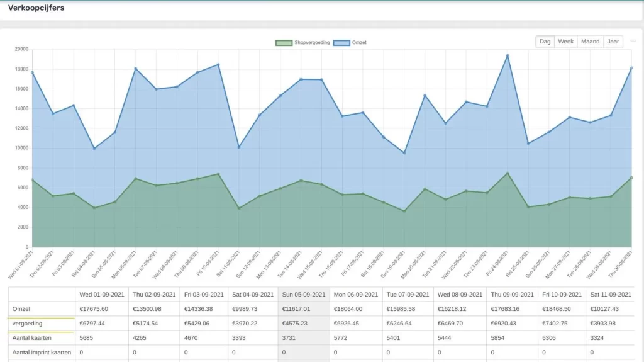644x362 pixels.
Task: Click the blue Omzet legend color swatch
Action: (x=340, y=43)
